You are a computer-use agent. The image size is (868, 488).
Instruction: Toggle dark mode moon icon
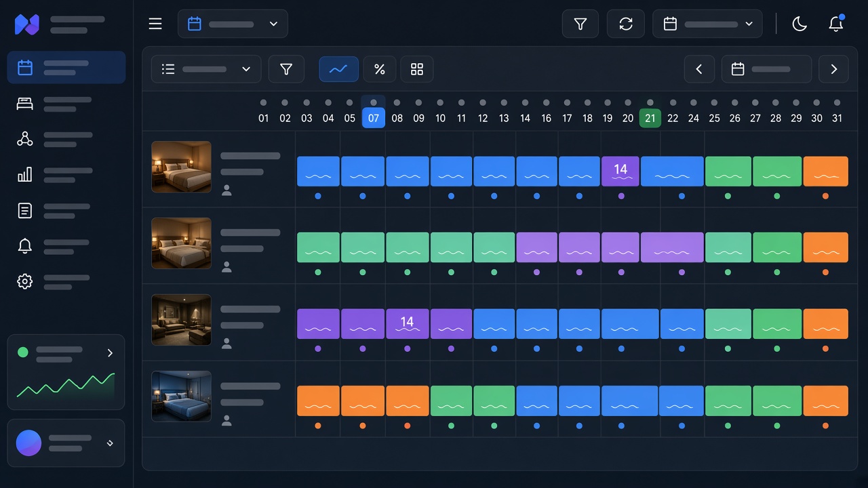[800, 24]
